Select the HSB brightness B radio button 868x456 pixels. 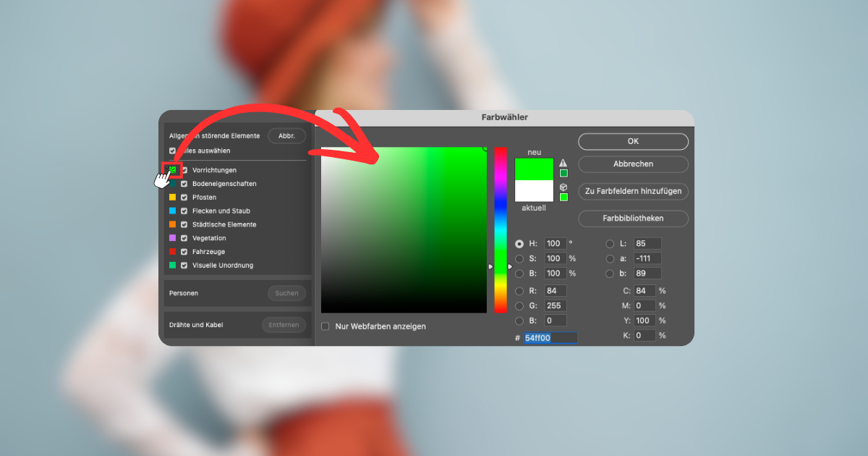pyautogui.click(x=519, y=274)
